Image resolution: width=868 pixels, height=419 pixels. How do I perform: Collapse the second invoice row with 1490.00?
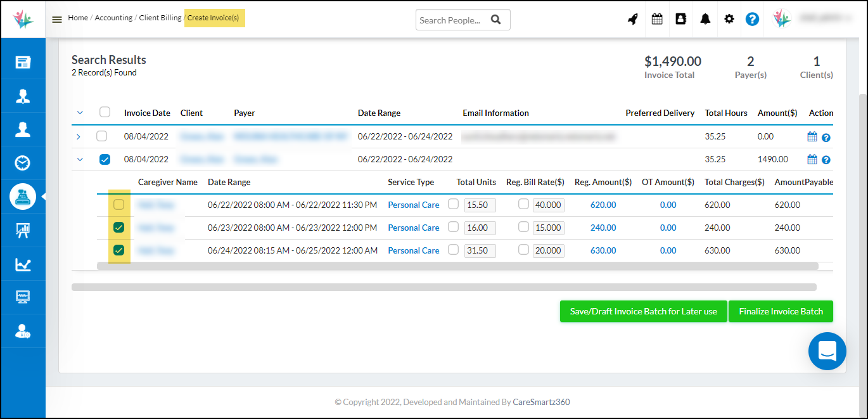pos(80,160)
